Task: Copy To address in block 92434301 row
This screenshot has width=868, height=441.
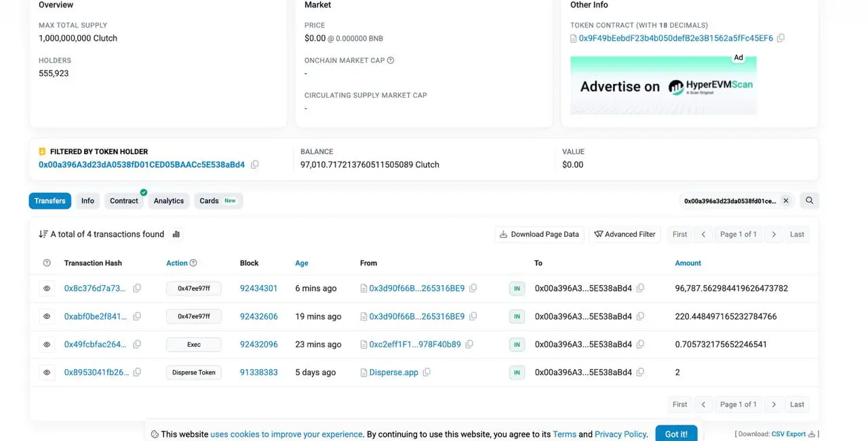Action: [x=640, y=288]
